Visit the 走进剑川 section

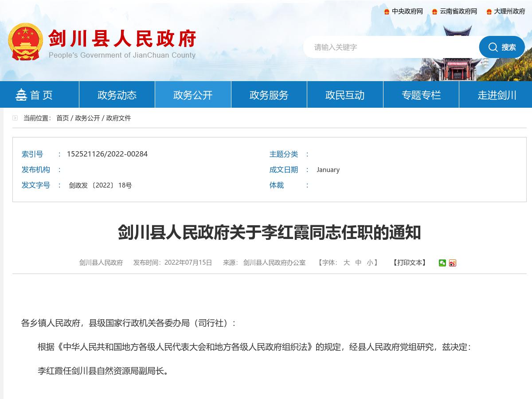click(497, 94)
